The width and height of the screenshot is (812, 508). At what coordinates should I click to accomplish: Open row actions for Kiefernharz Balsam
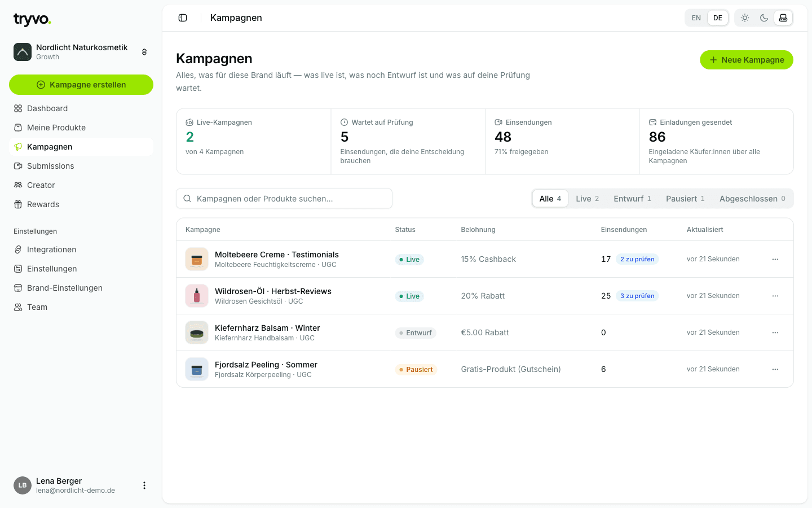775,332
